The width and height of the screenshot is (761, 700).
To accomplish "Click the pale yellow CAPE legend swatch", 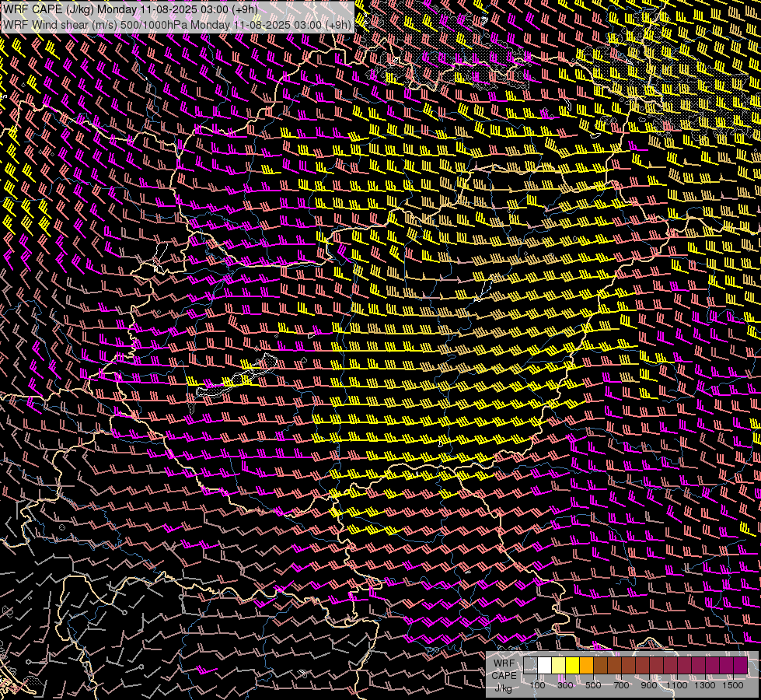I will 559,666.
